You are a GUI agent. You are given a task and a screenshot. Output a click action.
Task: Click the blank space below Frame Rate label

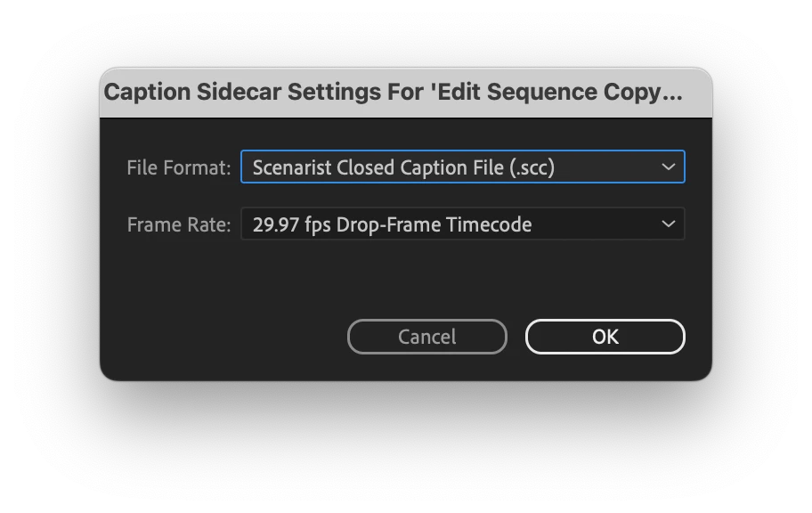click(178, 276)
